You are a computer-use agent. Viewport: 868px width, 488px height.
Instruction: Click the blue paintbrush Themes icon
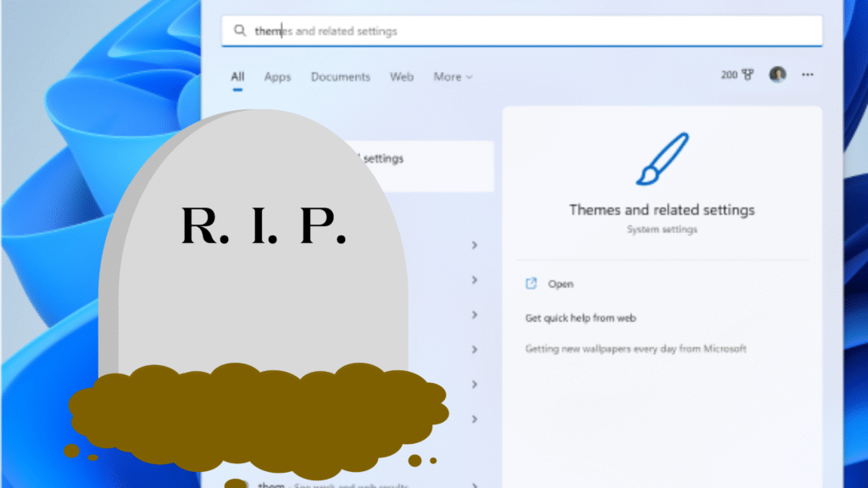click(661, 160)
